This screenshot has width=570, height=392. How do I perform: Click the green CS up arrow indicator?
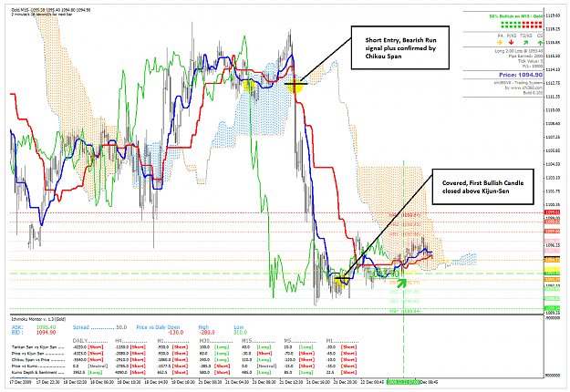pos(540,43)
